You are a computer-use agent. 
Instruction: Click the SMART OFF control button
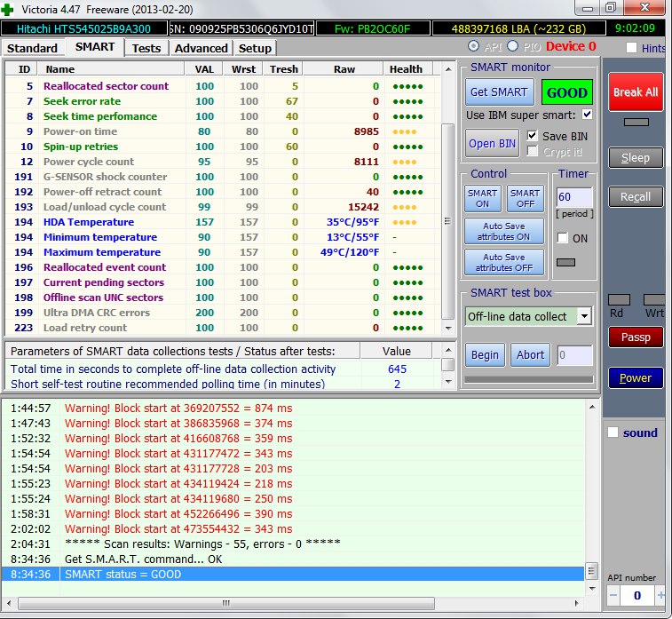tap(525, 198)
